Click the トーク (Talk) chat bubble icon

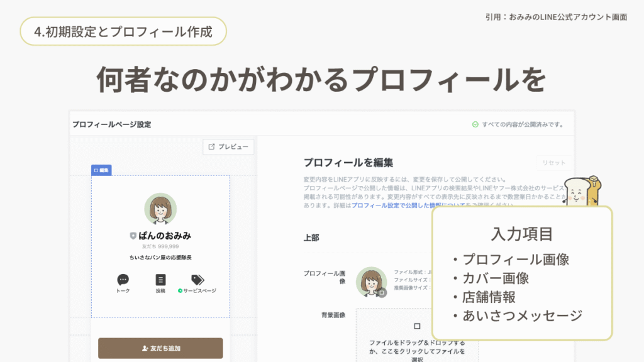(123, 280)
